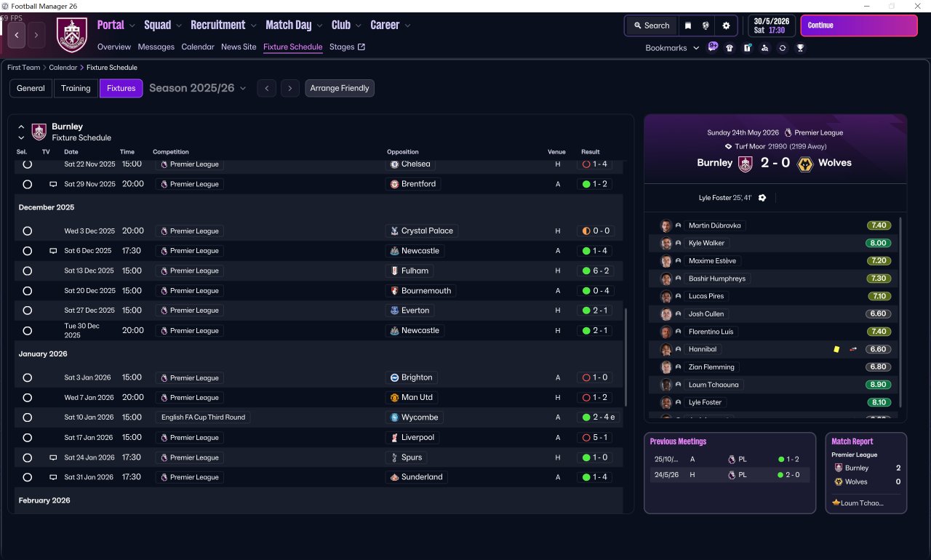Select the Chelsea fixture radio button
This screenshot has width=931, height=560.
[27, 164]
